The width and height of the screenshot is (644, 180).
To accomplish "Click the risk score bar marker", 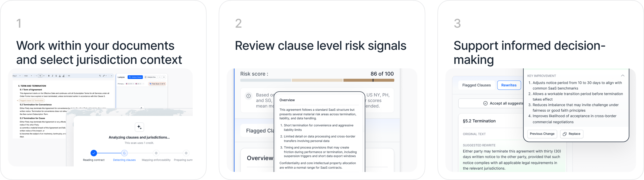I will (x=373, y=80).
